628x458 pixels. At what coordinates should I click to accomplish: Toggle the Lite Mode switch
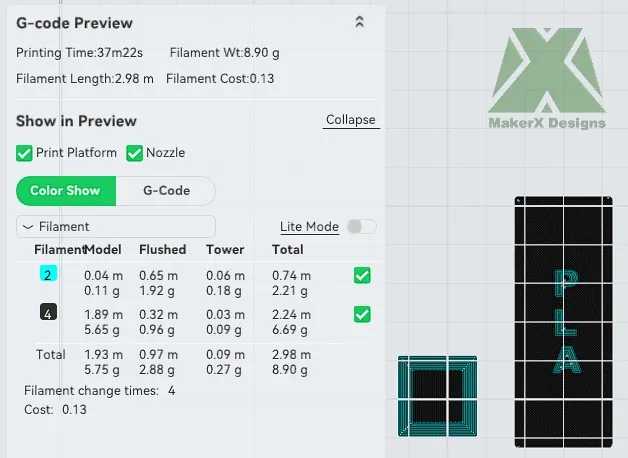[362, 227]
